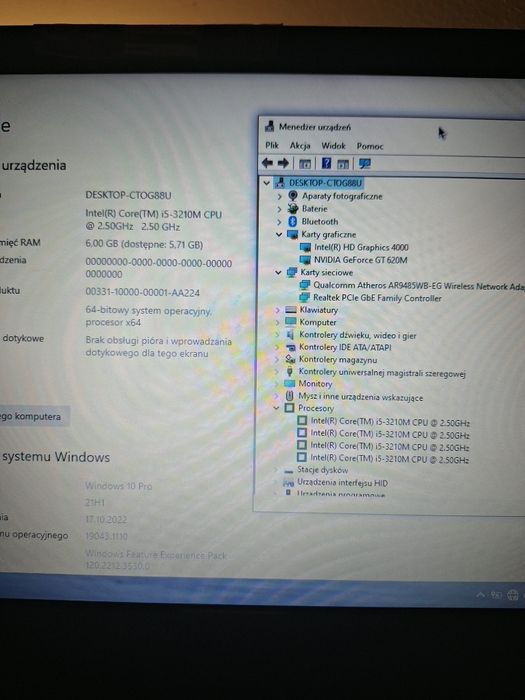Expand the Komputer category

click(x=278, y=322)
